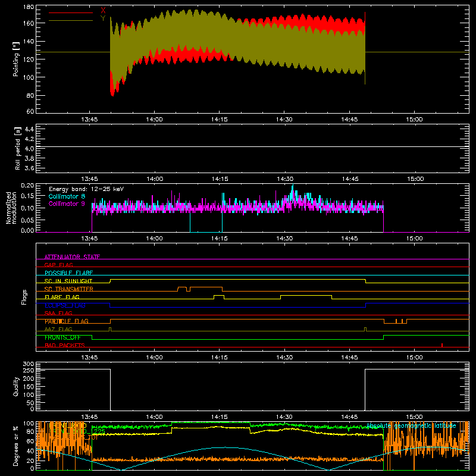Click the "60" tick value on Pointing axis

30,111
